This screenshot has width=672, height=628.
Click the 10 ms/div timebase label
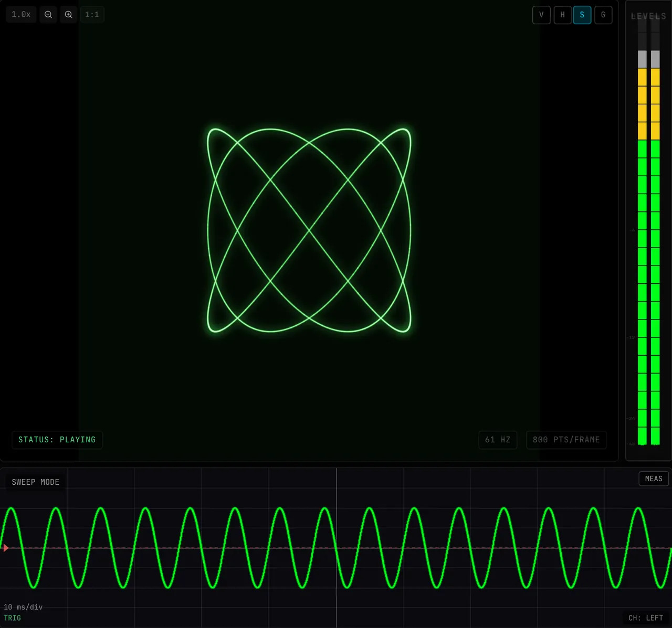coord(23,607)
